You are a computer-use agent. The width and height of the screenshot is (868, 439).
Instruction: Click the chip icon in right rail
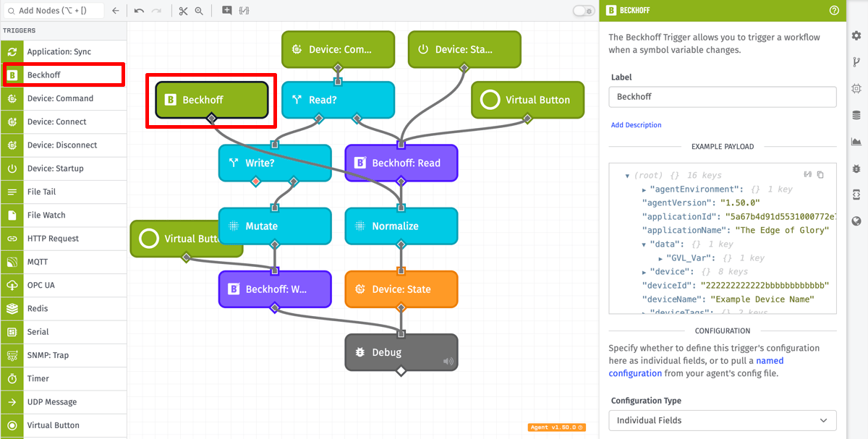[x=856, y=88]
